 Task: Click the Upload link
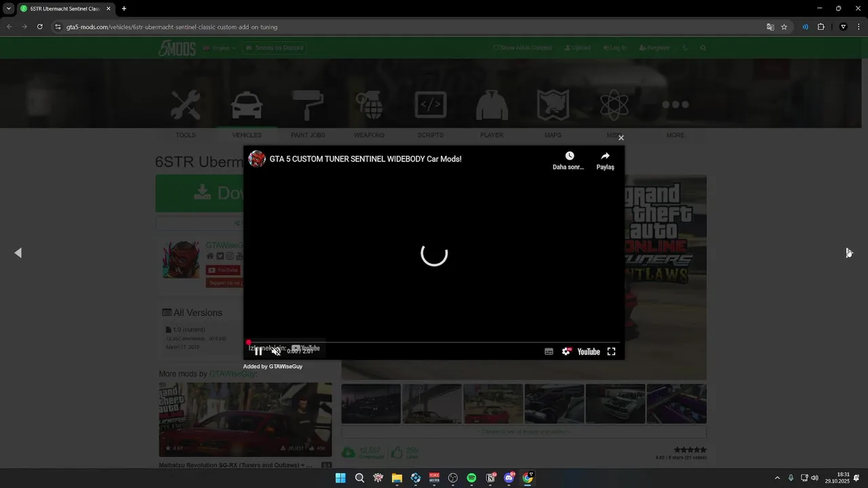click(577, 48)
